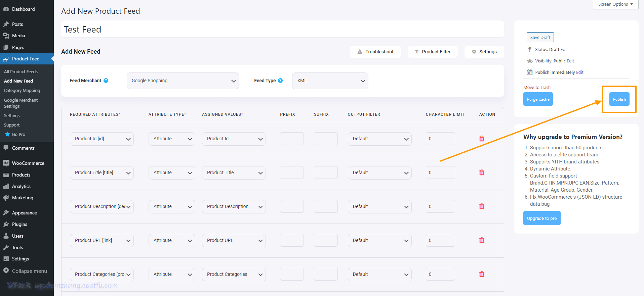Click the Collapse menu icon

click(6, 270)
